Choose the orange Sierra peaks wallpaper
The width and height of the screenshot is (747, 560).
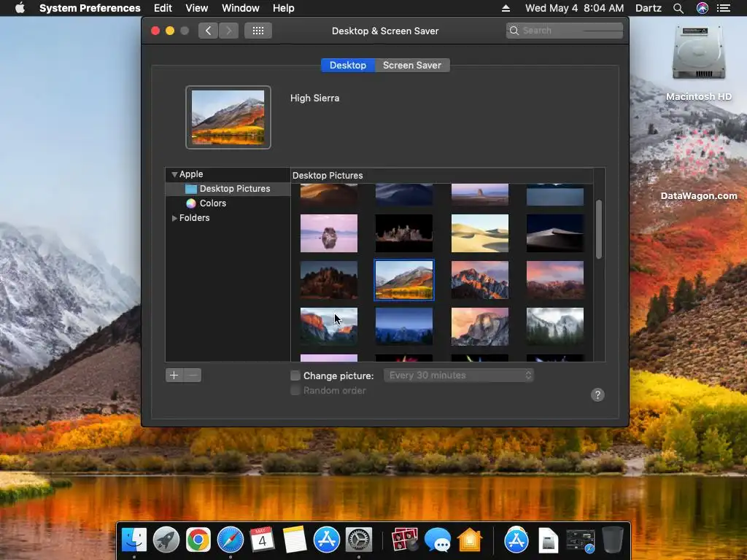[x=480, y=280]
